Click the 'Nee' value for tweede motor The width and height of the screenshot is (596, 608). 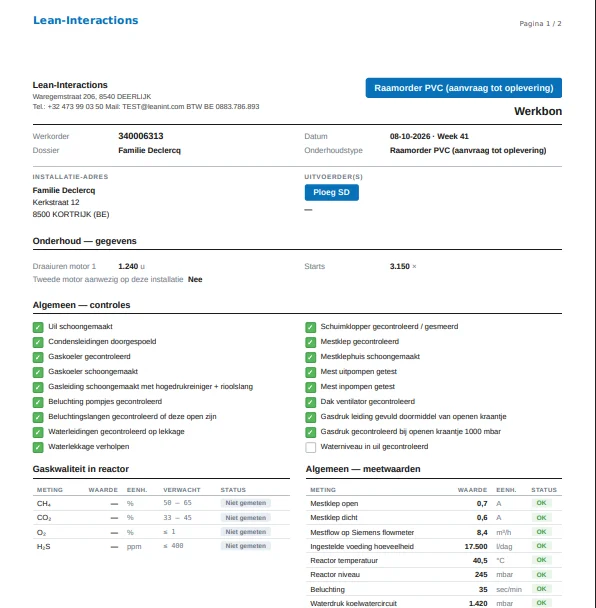(x=195, y=280)
